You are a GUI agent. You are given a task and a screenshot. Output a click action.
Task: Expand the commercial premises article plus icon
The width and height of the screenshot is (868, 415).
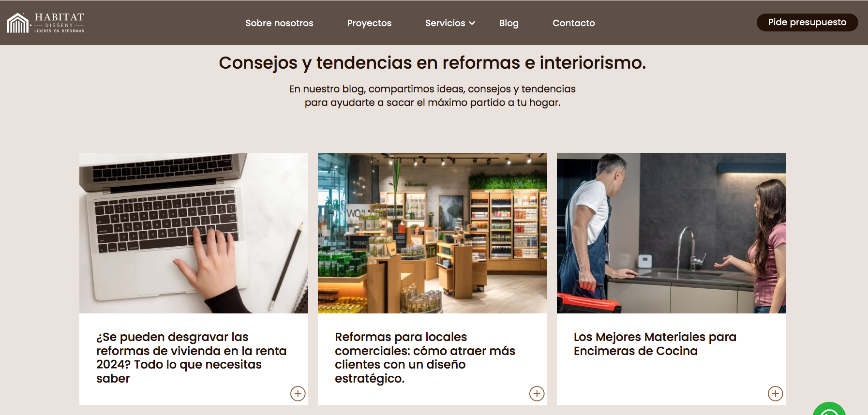(537, 394)
